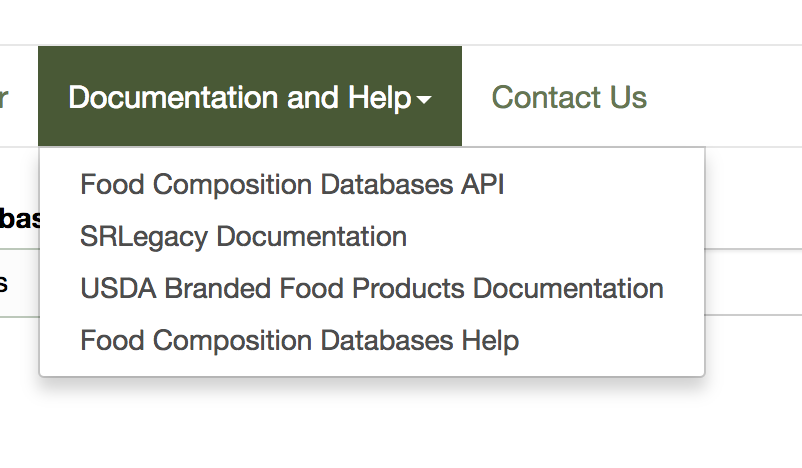Image resolution: width=802 pixels, height=468 pixels.
Task: Click the bold cut-off table header at left edge
Action: (19, 218)
